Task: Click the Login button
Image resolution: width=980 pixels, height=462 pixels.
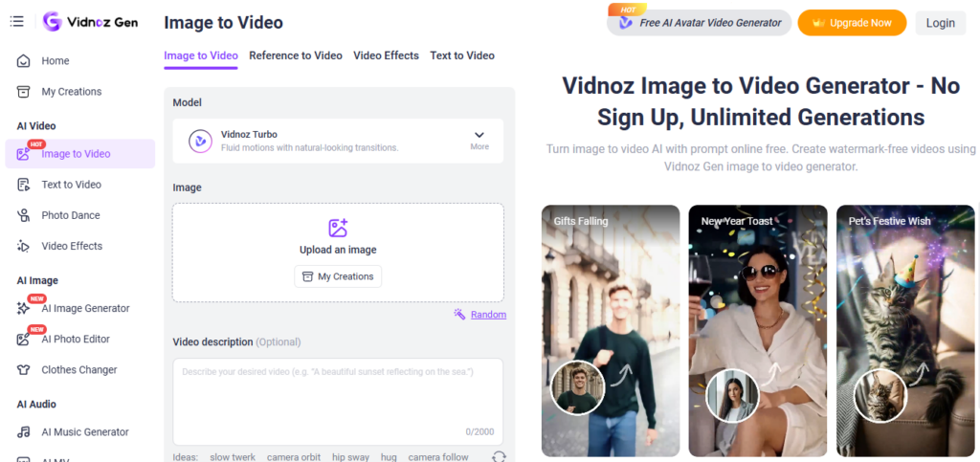Action: pos(941,23)
